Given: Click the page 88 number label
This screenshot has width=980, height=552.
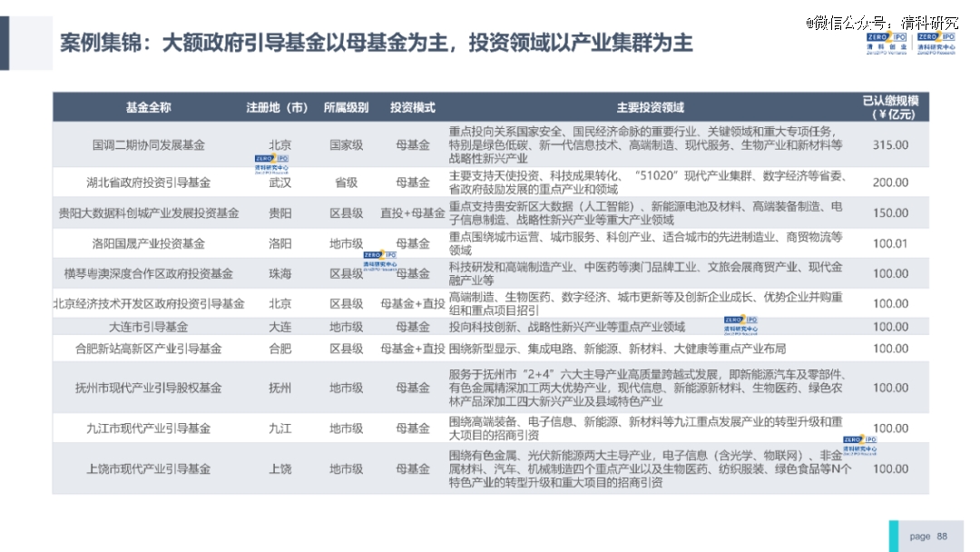Looking at the screenshot, I should tap(928, 537).
